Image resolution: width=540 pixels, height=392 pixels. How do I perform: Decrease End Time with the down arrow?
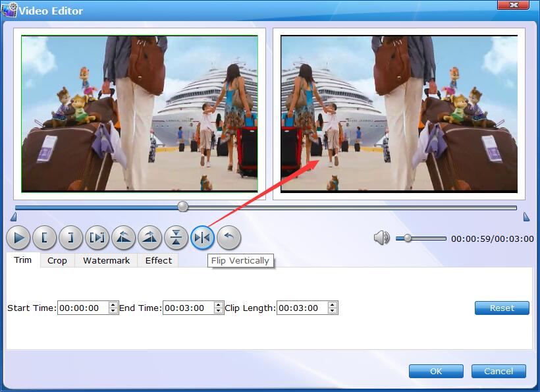219,311
